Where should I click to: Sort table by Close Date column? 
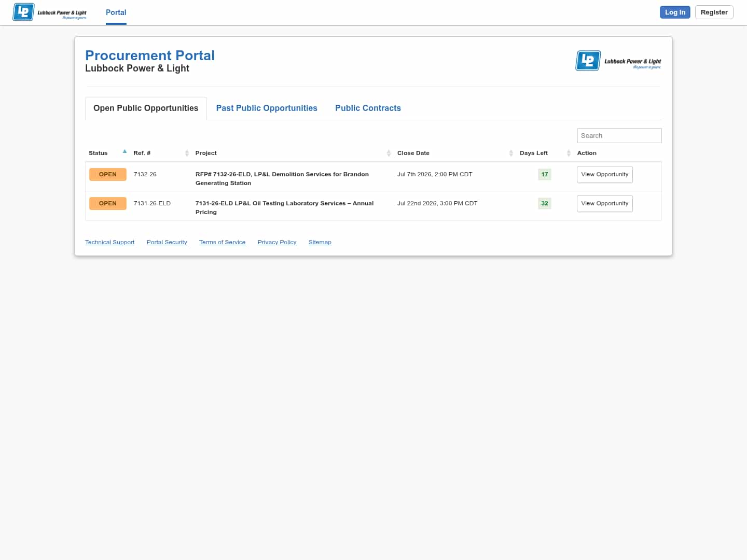point(455,153)
